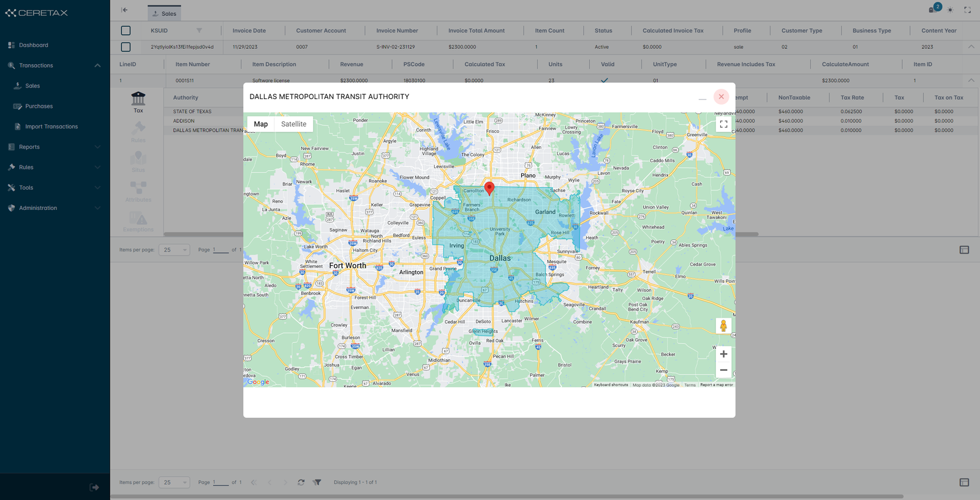Sort by Tax Rate column header

click(852, 98)
